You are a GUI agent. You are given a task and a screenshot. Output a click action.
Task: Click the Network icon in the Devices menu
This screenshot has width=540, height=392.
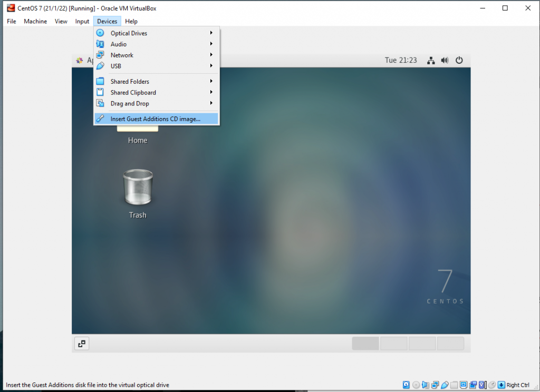click(100, 55)
